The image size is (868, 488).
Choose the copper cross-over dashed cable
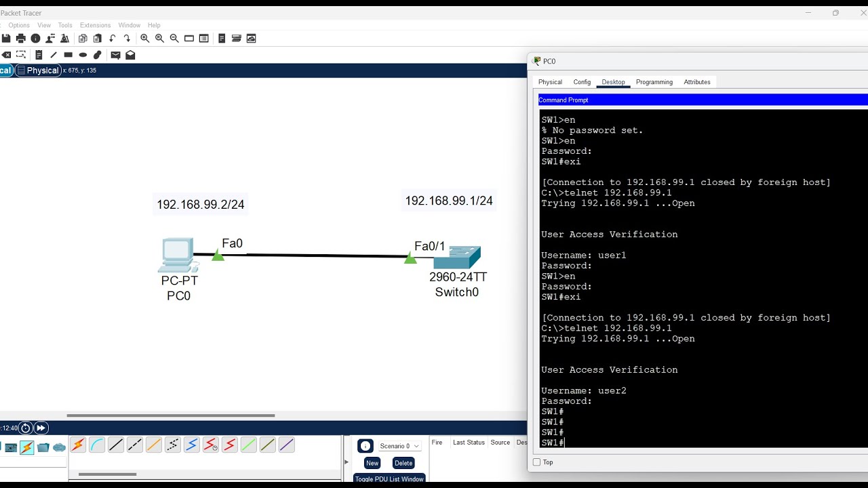click(x=135, y=445)
